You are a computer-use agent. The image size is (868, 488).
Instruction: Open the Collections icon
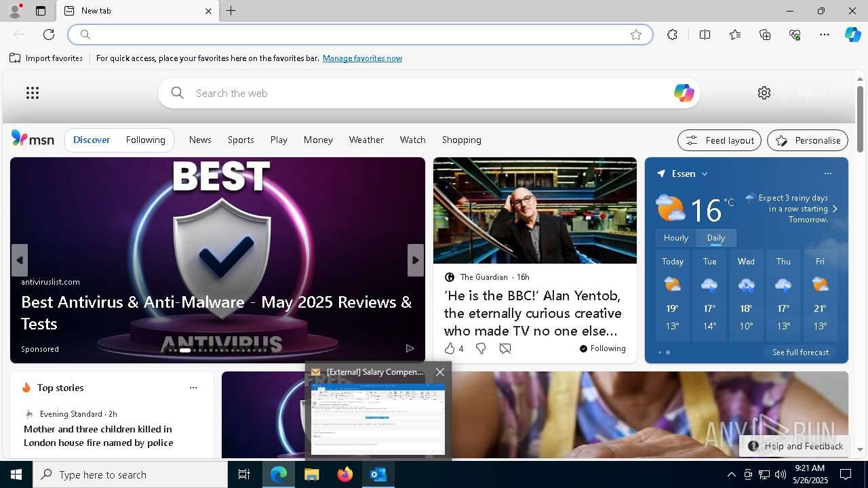pyautogui.click(x=765, y=35)
